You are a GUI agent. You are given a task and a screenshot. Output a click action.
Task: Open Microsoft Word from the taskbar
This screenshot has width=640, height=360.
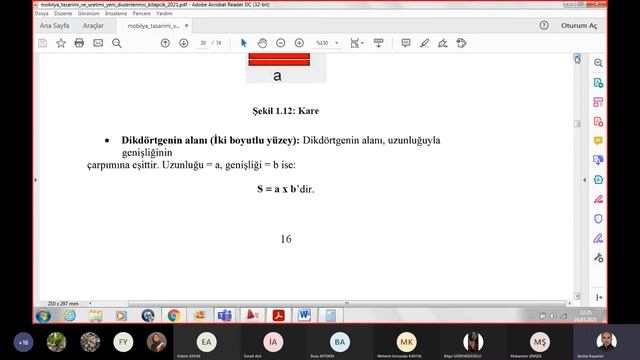pyautogui.click(x=304, y=316)
